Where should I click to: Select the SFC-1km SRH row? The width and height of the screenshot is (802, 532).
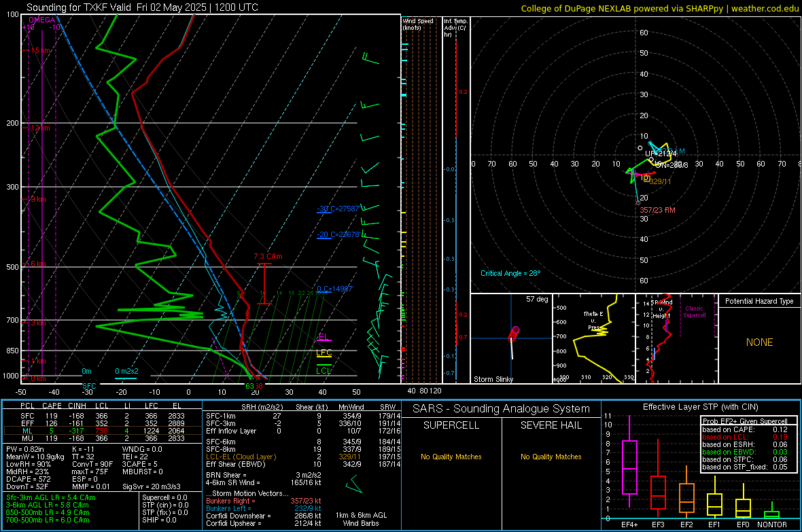[303, 416]
